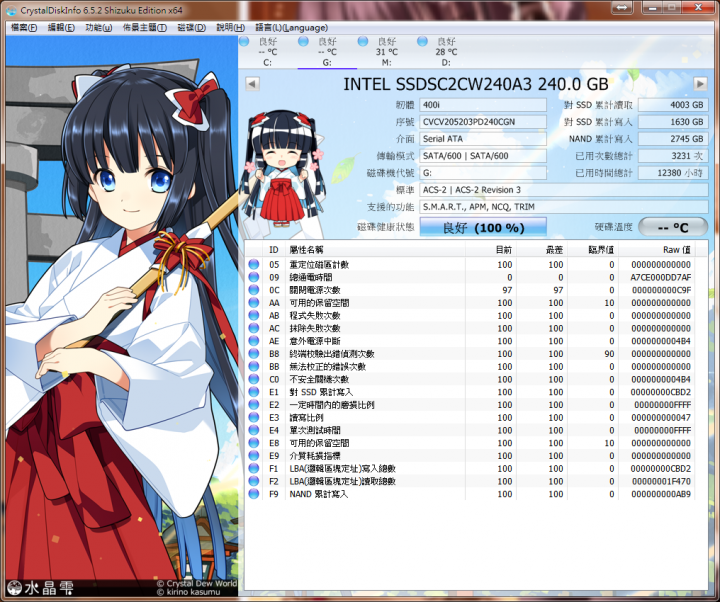
Task: Click status icon for attribute F1 row
Action: 253,468
